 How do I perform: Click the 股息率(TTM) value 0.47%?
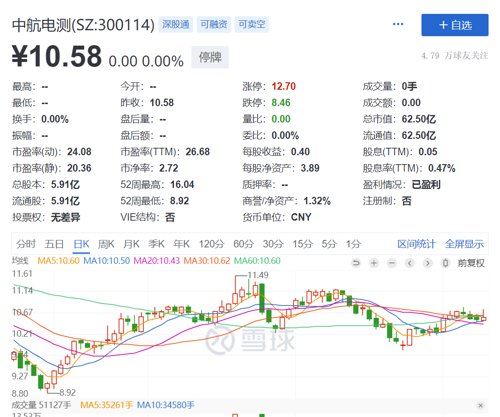pyautogui.click(x=442, y=168)
